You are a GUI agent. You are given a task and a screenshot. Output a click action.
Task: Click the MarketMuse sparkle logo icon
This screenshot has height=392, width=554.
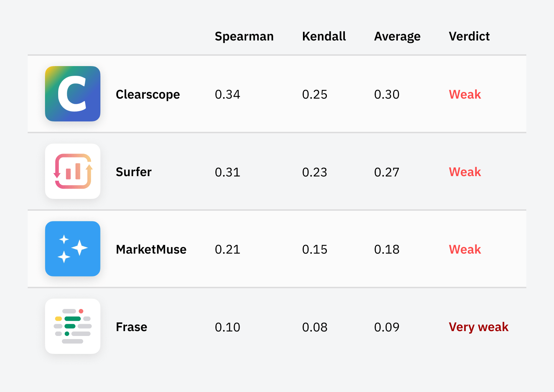pyautogui.click(x=73, y=249)
